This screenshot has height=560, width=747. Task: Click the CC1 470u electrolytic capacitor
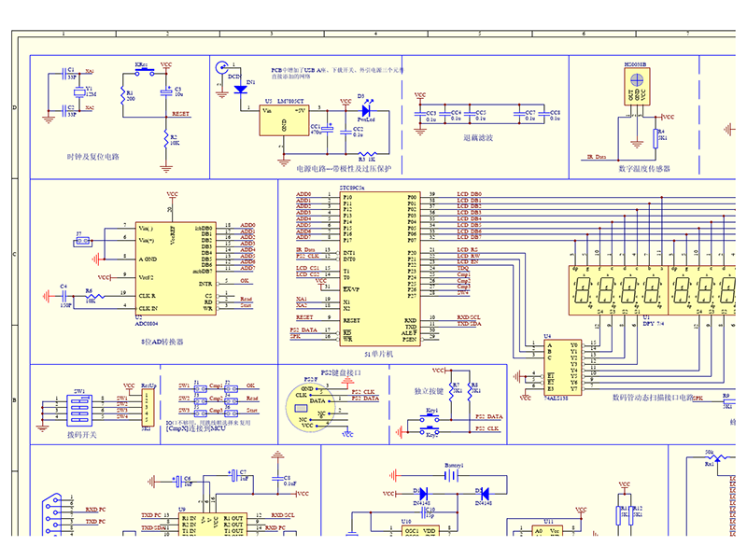(x=328, y=129)
